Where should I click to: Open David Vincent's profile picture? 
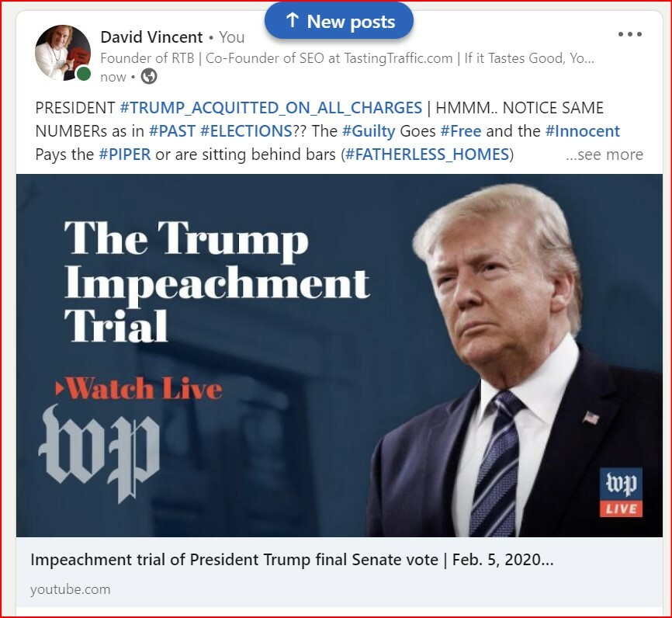click(63, 52)
